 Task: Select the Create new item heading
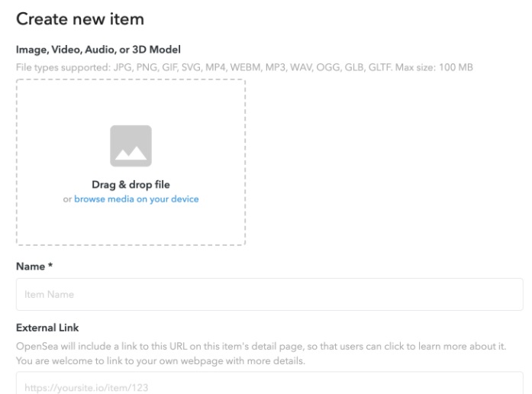coord(80,18)
